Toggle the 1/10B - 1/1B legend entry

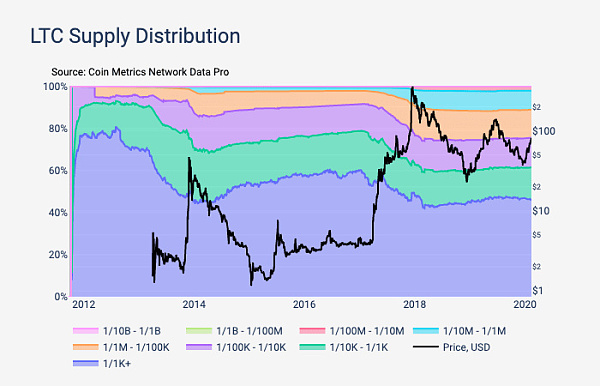[x=117, y=331]
